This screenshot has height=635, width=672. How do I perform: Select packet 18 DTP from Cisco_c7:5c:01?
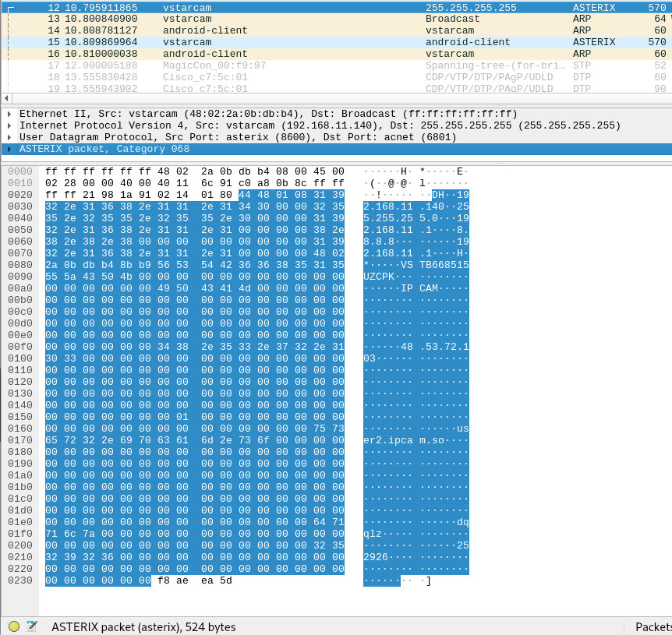pos(336,77)
